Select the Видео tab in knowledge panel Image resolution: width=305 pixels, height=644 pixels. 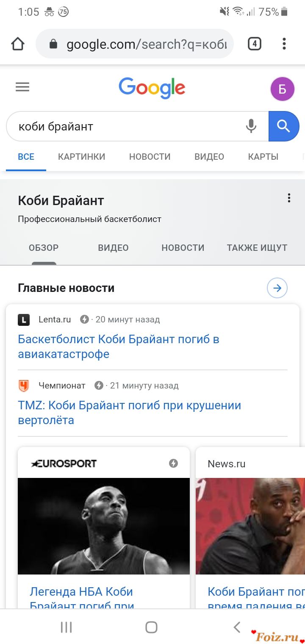coord(113,248)
